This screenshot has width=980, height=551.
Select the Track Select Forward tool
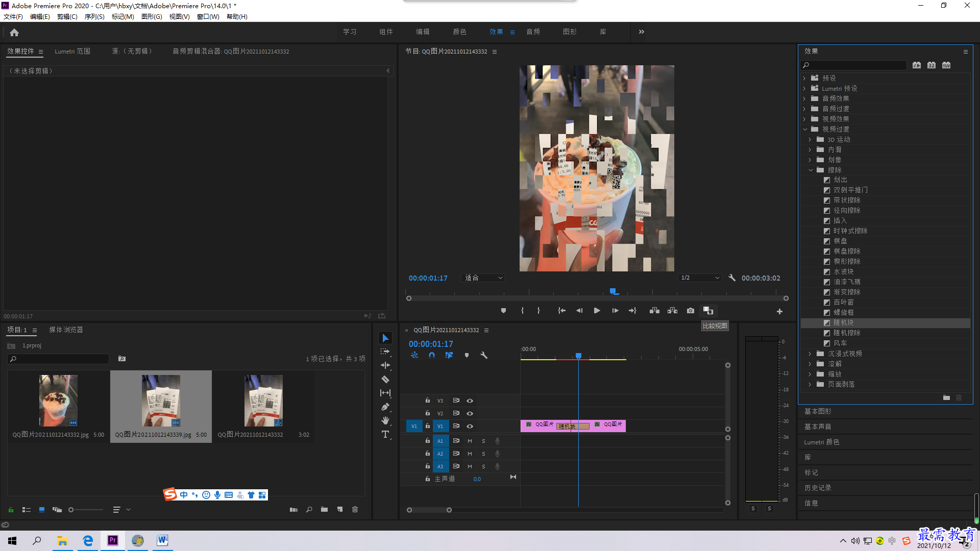point(385,352)
